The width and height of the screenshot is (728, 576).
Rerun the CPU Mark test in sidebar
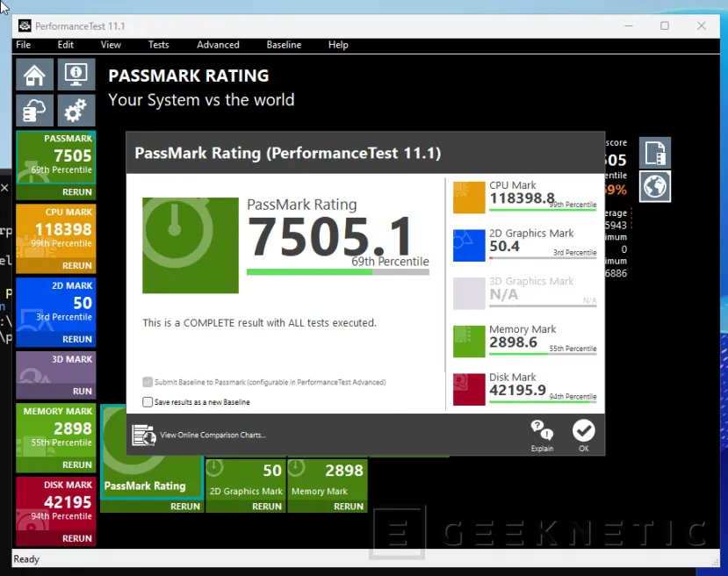[76, 265]
